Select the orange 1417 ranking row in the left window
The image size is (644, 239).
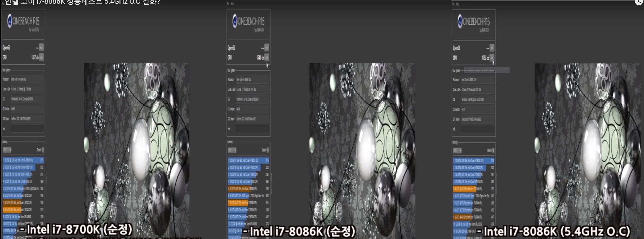[23, 210]
